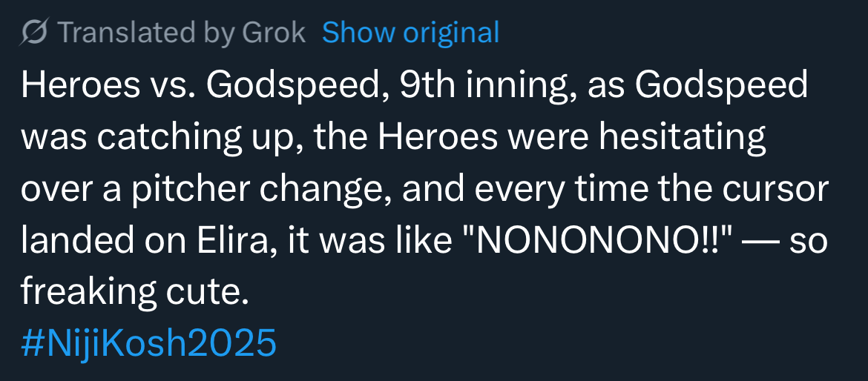Click the Grok logo icon

[x=34, y=33]
